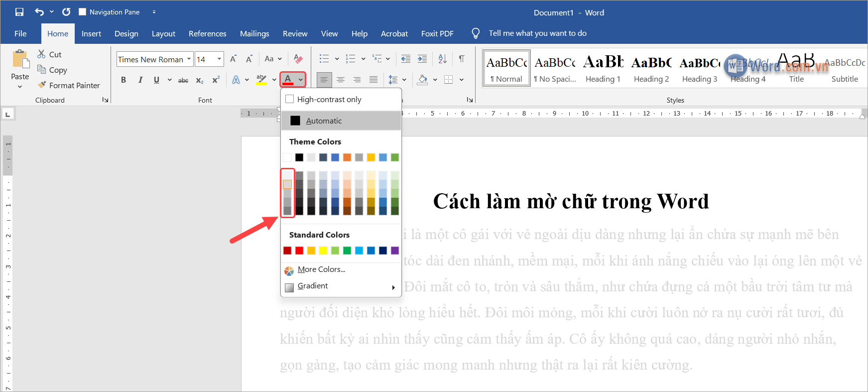Click the Tell me what you want to do box
The height and width of the screenshot is (392, 868).
pos(537,33)
